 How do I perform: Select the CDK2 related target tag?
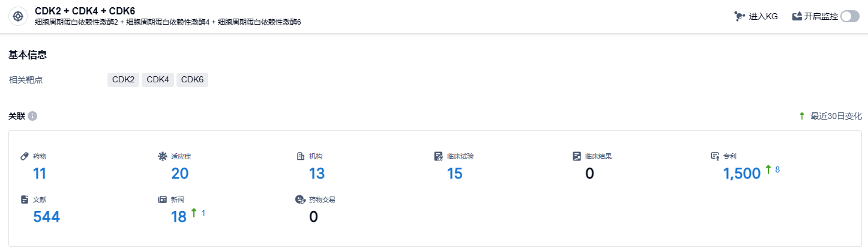point(123,80)
